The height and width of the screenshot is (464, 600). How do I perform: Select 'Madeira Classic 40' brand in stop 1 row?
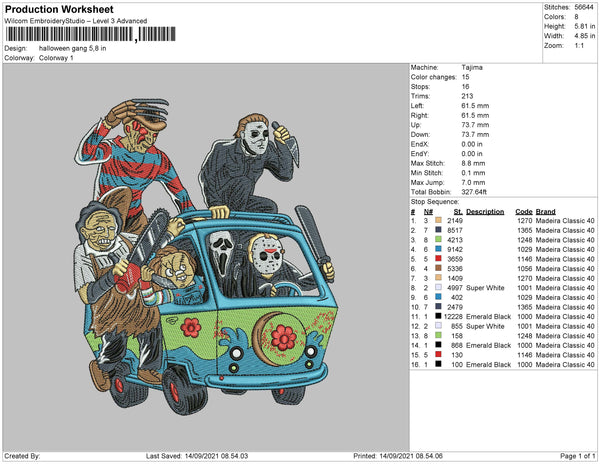click(565, 221)
